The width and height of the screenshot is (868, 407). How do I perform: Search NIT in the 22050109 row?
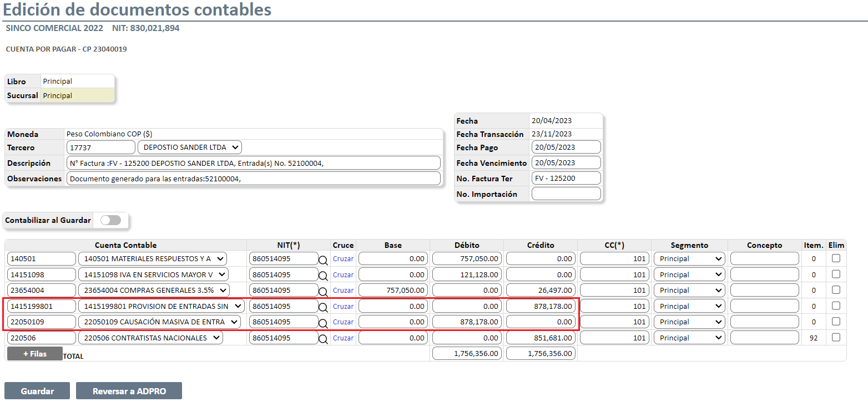click(323, 323)
